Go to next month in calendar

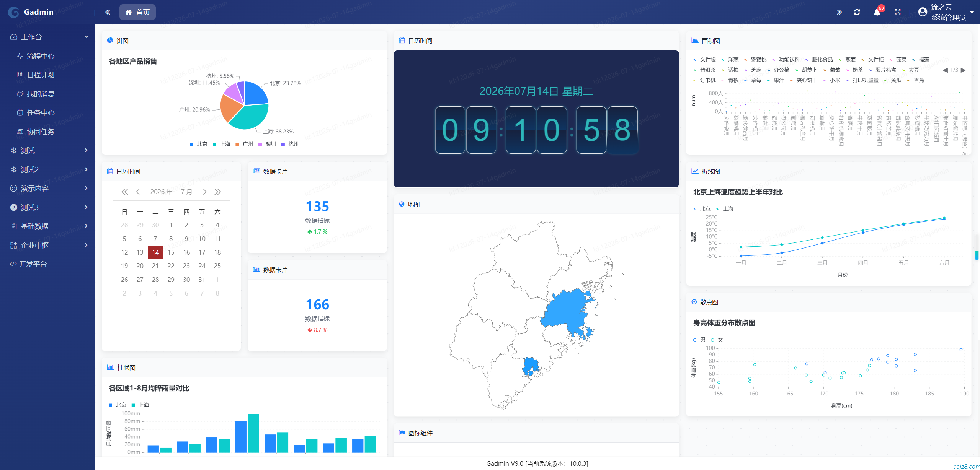coord(205,192)
